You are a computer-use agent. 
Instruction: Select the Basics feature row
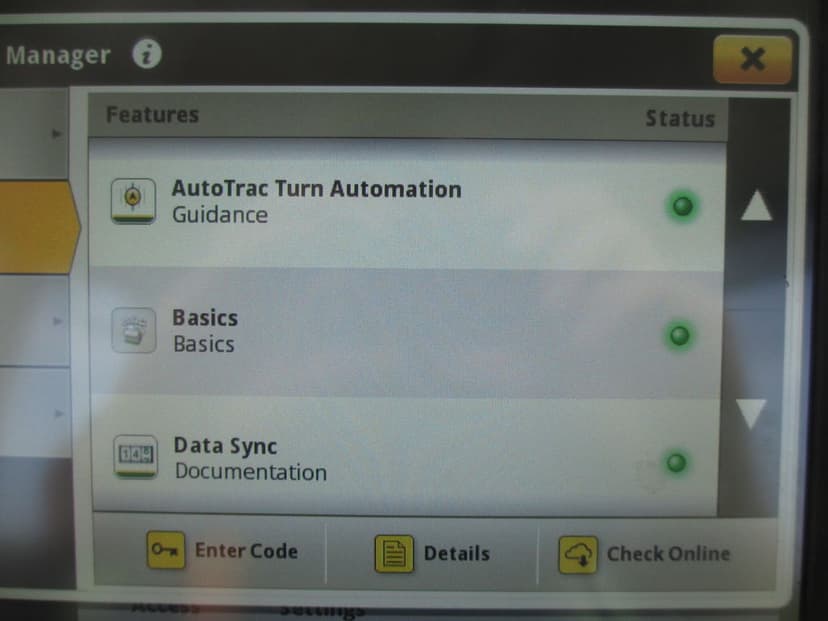coord(406,333)
